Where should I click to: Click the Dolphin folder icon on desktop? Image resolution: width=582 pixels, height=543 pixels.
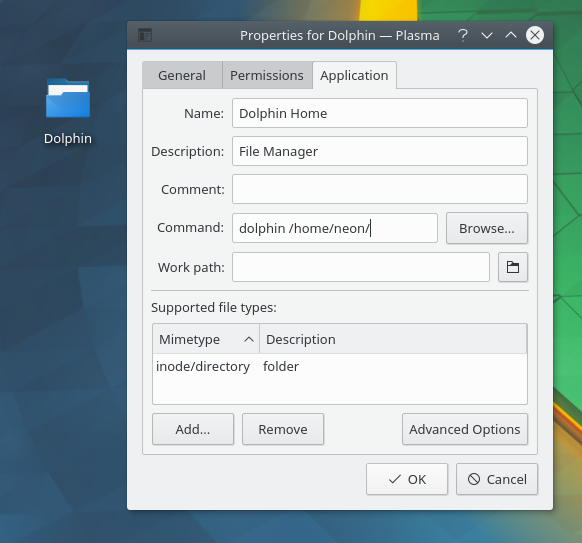tap(68, 98)
